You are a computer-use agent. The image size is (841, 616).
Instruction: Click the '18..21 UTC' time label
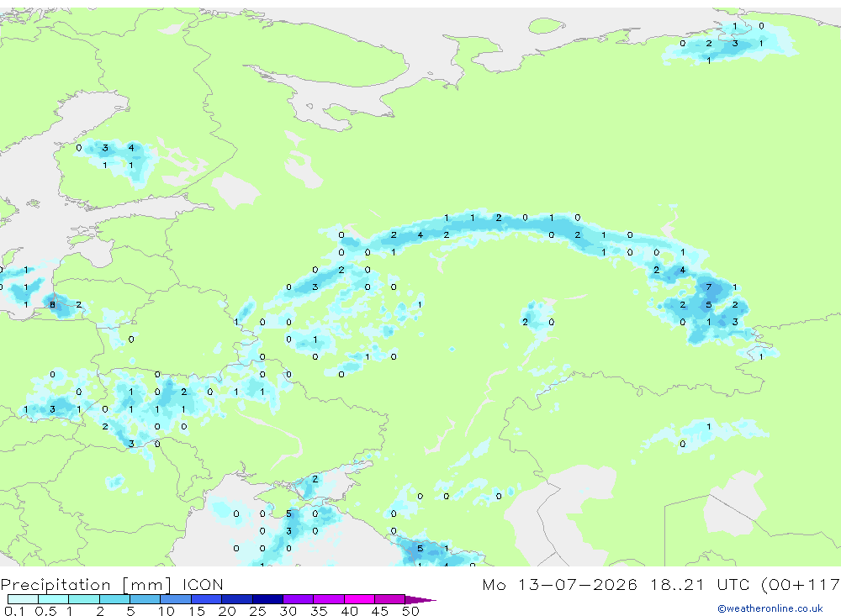coord(701,584)
